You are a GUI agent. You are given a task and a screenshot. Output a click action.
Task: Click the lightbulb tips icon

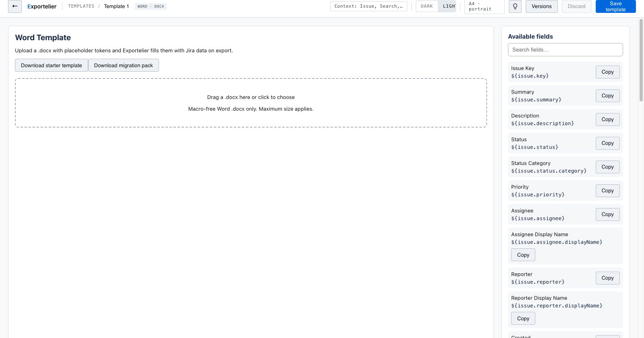(515, 6)
